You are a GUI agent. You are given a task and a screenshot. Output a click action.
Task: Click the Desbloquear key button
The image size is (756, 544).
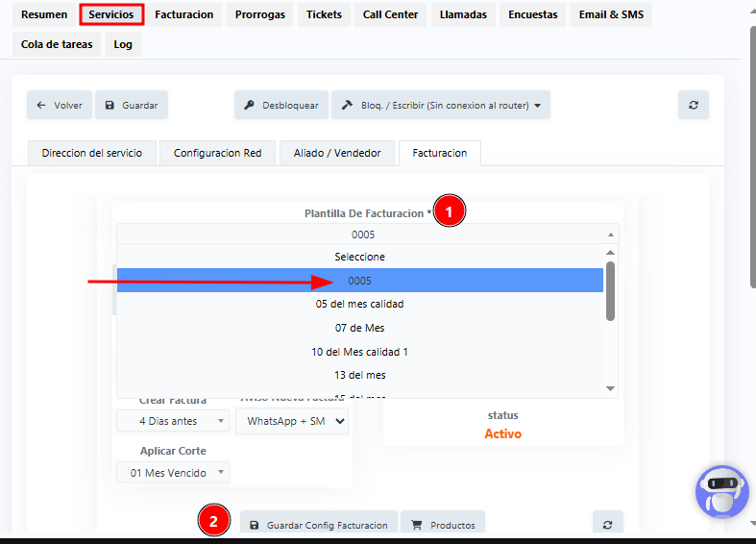[281, 106]
